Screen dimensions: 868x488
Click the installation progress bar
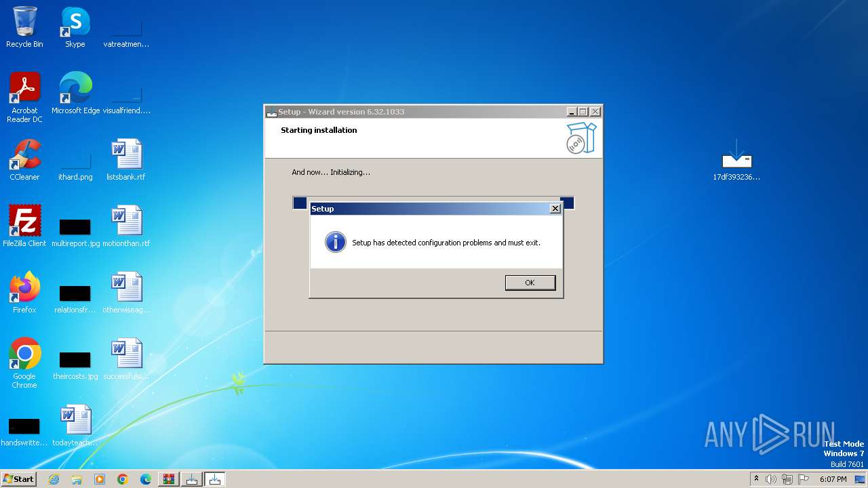click(433, 203)
